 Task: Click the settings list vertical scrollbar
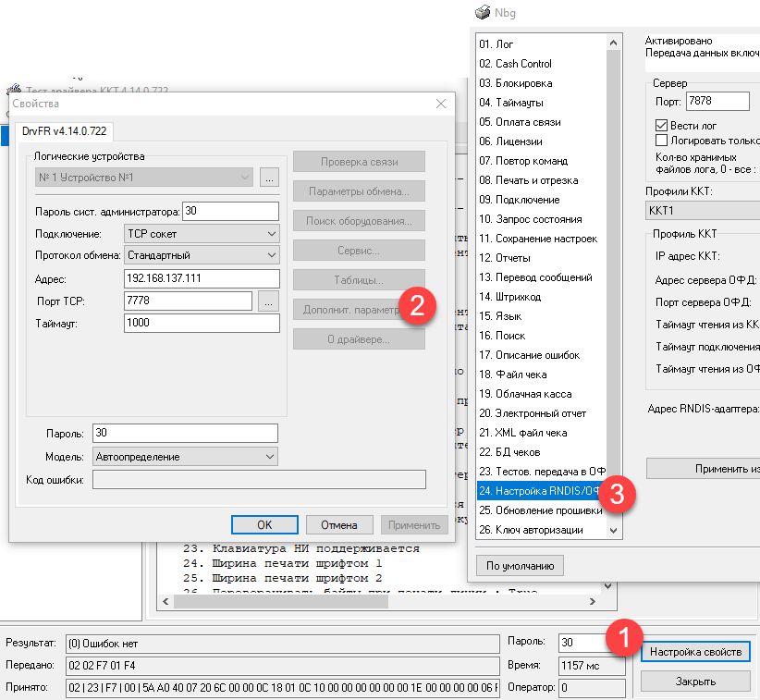(x=613, y=277)
